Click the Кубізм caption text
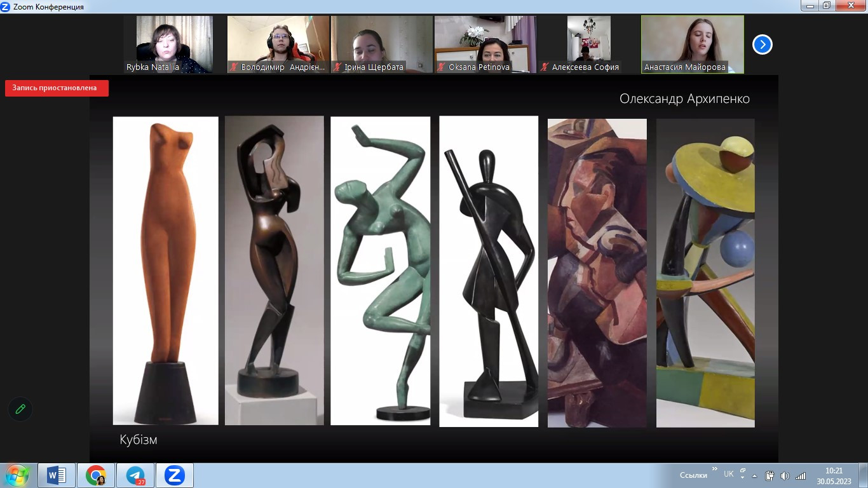Screen dimensions: 868x488 coord(139,440)
